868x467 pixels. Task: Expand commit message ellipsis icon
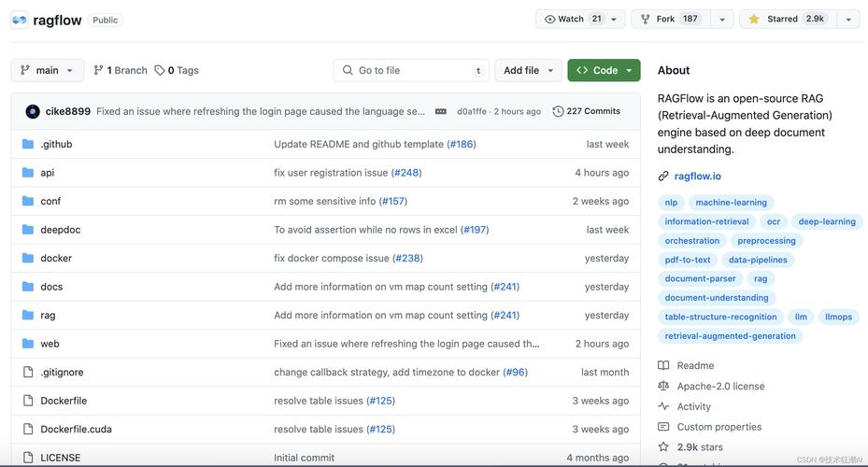[x=441, y=111]
